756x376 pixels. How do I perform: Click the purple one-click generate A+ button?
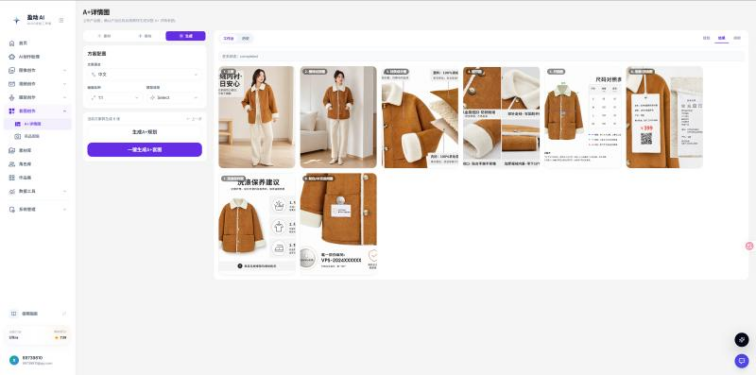(x=145, y=149)
